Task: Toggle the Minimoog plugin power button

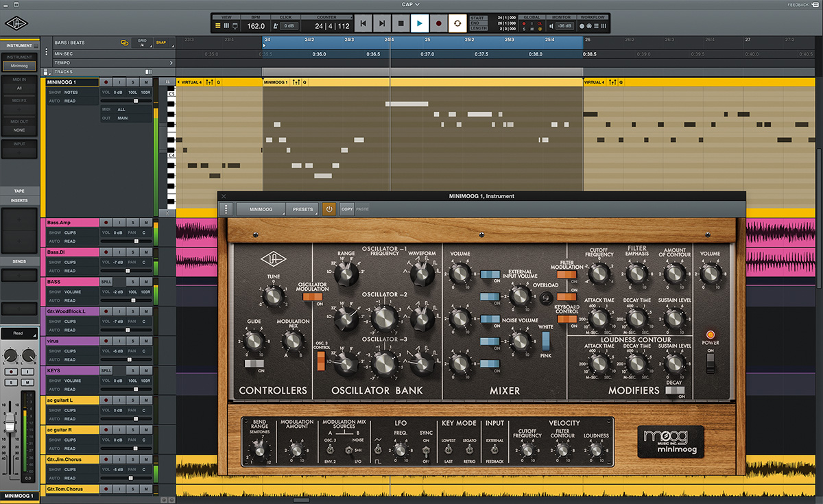Action: (329, 209)
